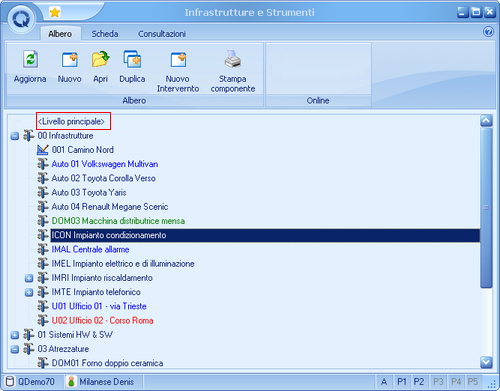Switch to the Albero tab
This screenshot has height=391, width=500.
point(60,34)
